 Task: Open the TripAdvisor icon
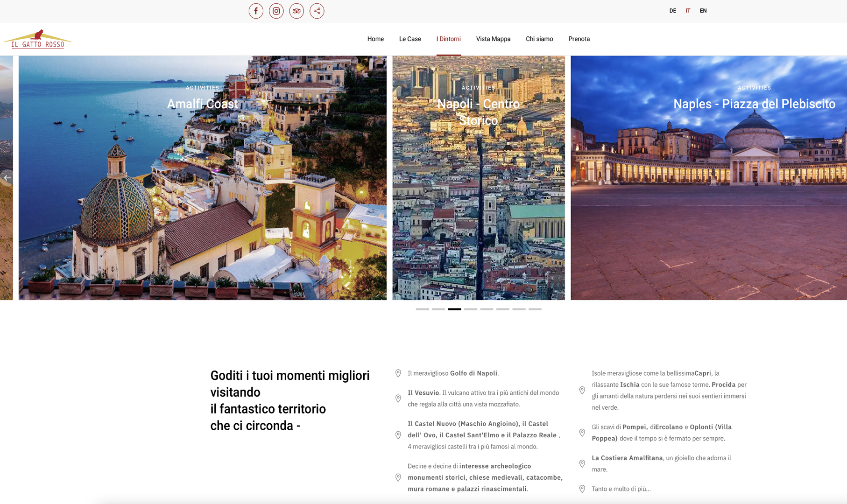pos(296,11)
